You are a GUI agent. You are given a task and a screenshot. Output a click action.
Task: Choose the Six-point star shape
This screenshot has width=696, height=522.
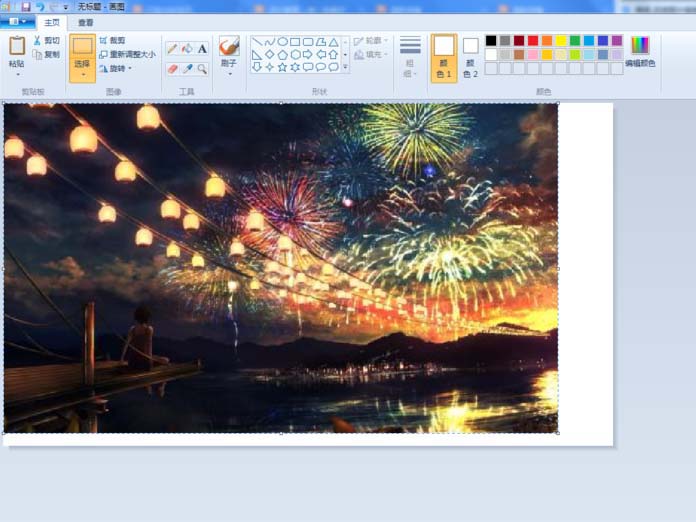pyautogui.click(x=295, y=67)
